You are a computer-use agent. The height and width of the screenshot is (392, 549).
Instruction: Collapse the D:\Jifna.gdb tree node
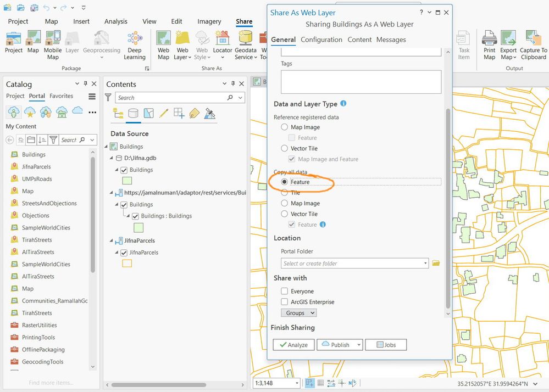tap(112, 158)
